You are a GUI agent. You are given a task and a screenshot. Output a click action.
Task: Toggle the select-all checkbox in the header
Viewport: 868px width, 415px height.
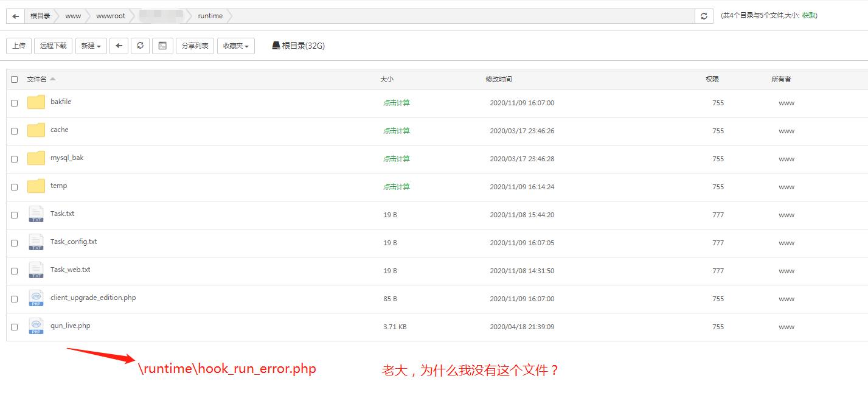tap(14, 79)
